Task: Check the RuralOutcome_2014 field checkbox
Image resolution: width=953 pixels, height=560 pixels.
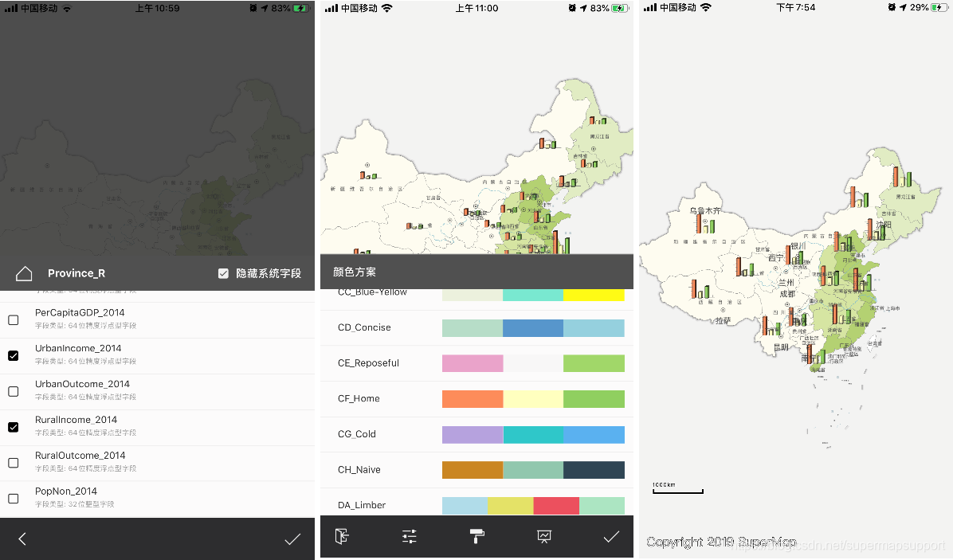Action: coord(14,463)
